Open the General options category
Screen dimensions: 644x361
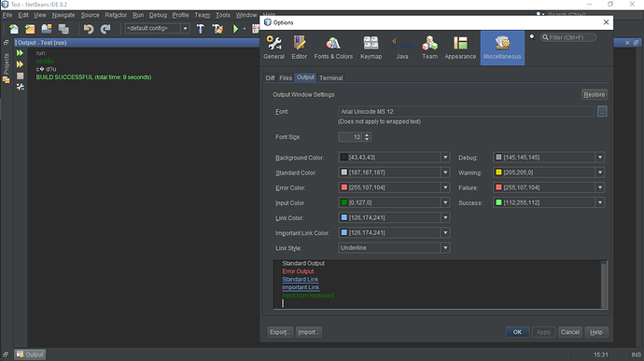(274, 48)
